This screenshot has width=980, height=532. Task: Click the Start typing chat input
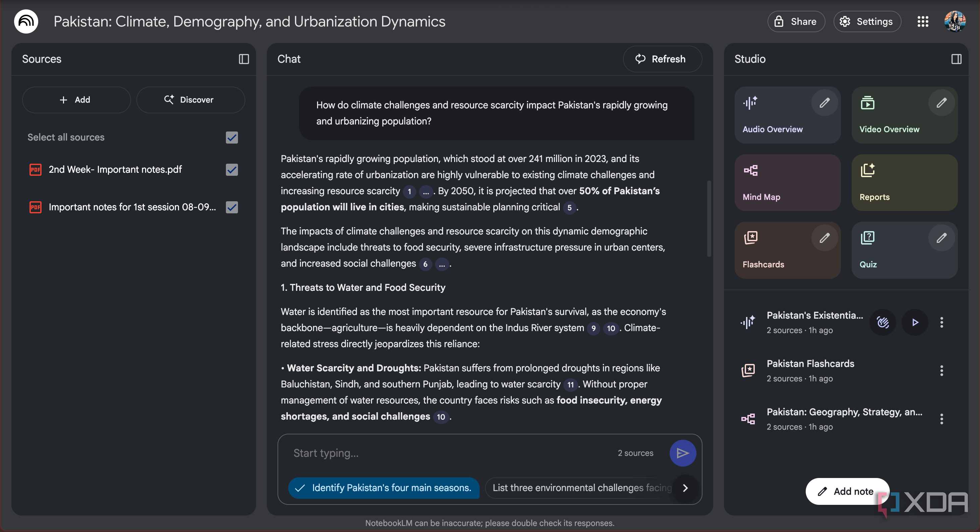(449, 453)
